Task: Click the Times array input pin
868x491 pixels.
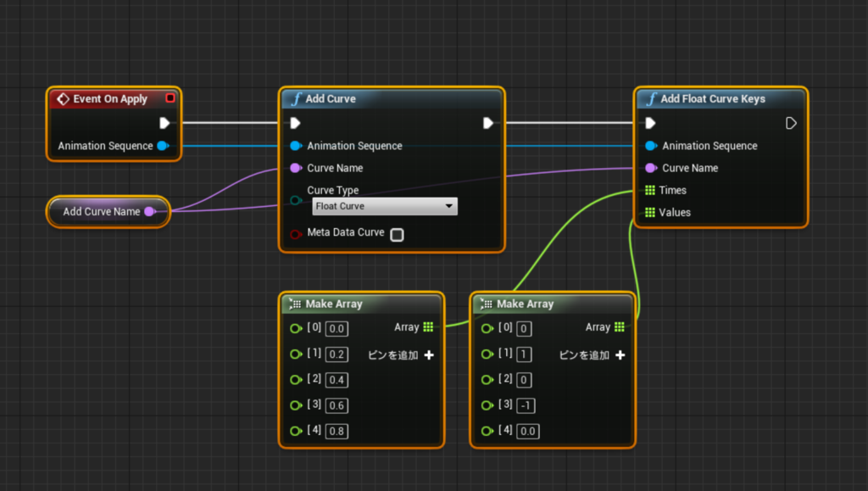Action: [x=650, y=190]
